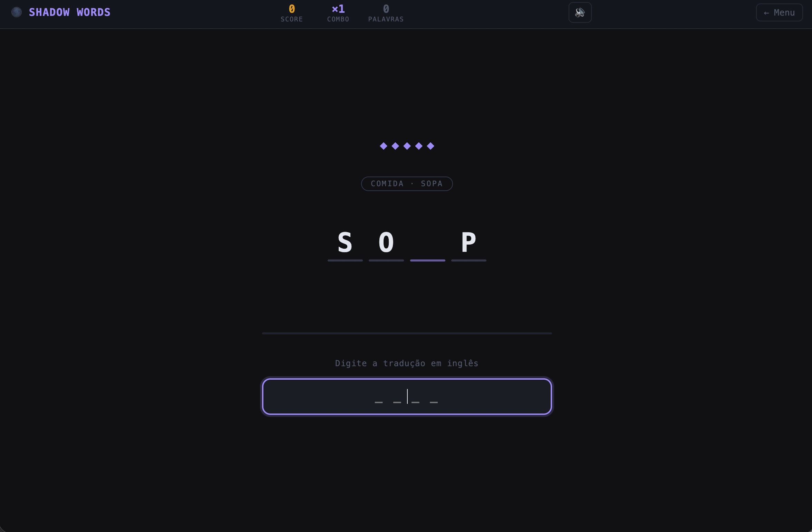The width and height of the screenshot is (812, 532).
Task: Go back using the Menu button
Action: click(779, 13)
